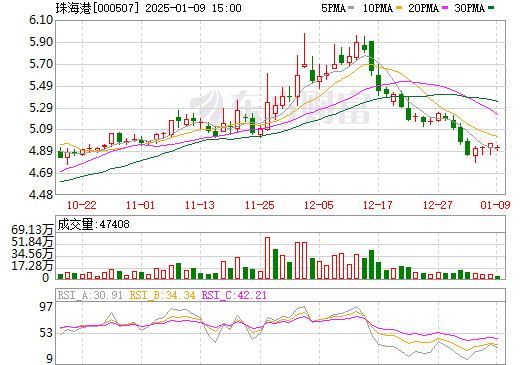Click the 5.70 price axis label

point(41,64)
